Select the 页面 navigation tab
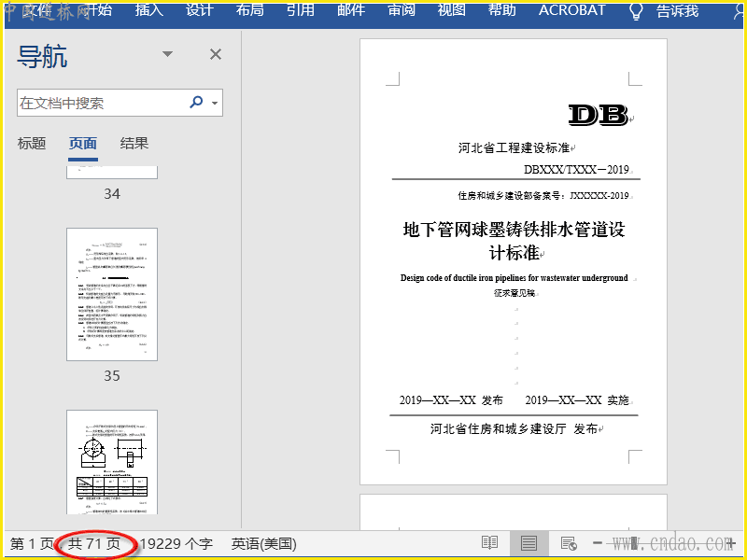 click(83, 143)
